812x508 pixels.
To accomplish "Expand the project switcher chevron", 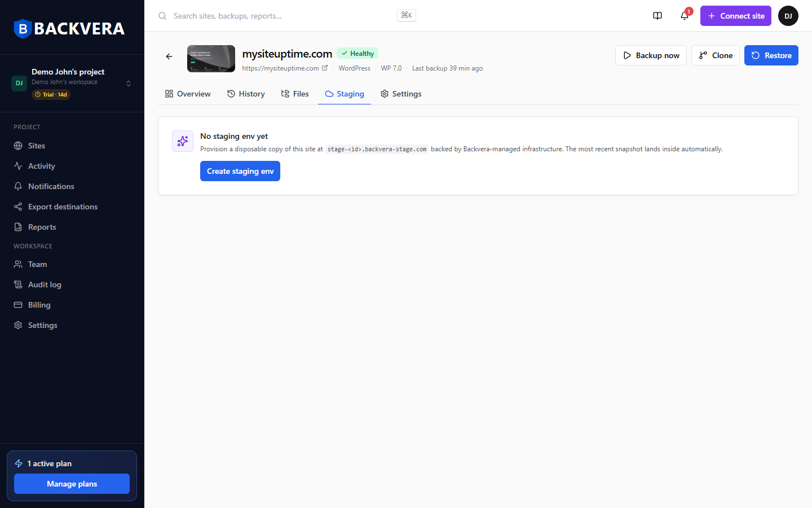I will pyautogui.click(x=129, y=83).
